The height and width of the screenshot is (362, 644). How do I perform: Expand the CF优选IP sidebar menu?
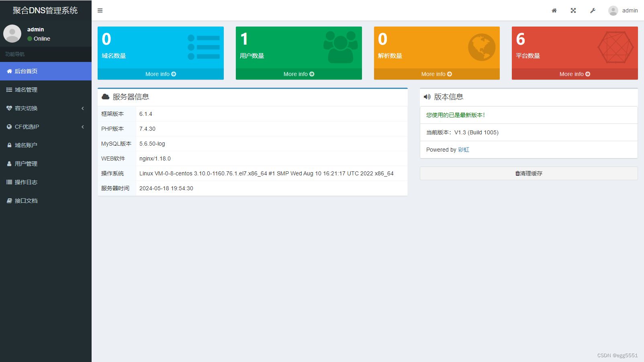pyautogui.click(x=27, y=126)
